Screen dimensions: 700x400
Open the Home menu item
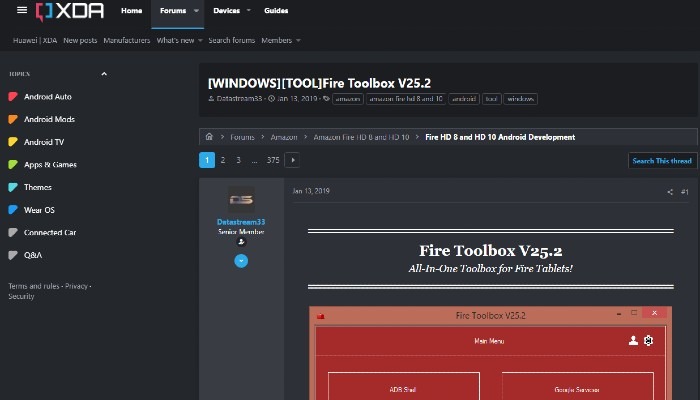(x=131, y=11)
